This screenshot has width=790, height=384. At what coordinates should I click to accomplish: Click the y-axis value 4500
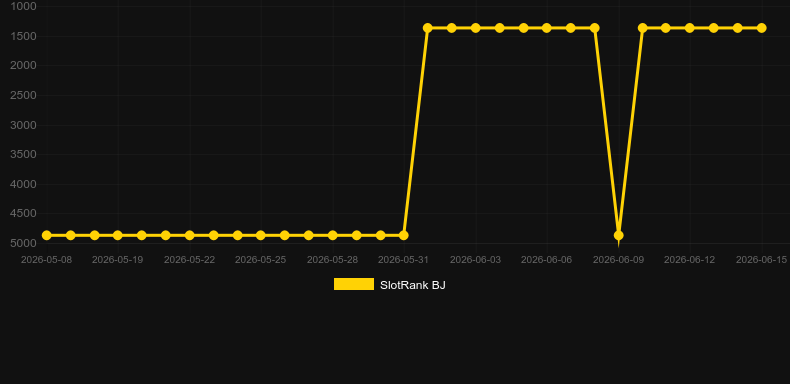[x=23, y=214]
